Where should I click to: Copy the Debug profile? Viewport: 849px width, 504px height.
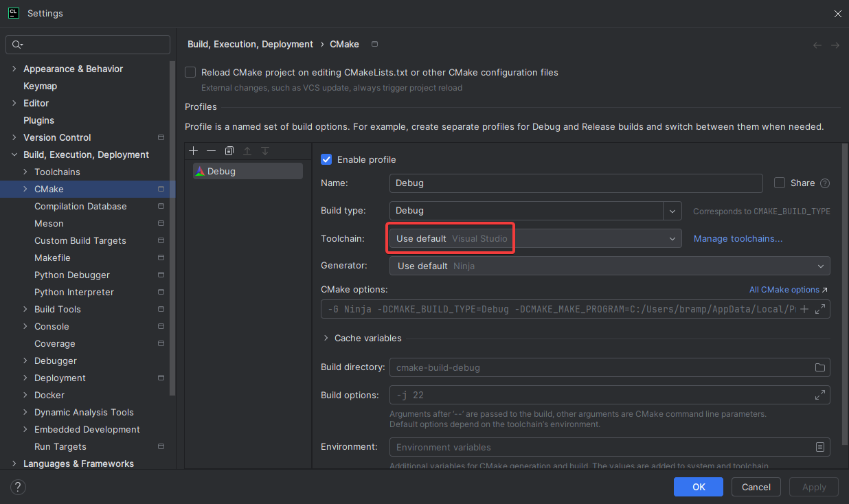[x=229, y=150]
